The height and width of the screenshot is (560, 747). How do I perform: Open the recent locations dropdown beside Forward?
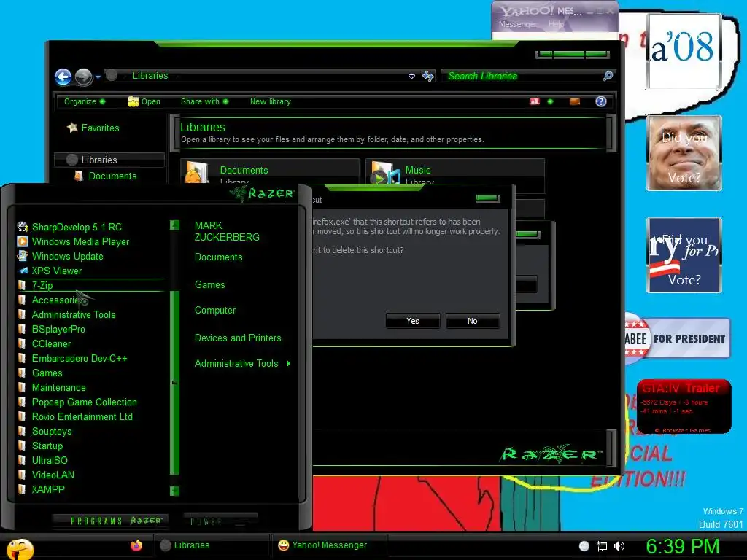coord(98,77)
